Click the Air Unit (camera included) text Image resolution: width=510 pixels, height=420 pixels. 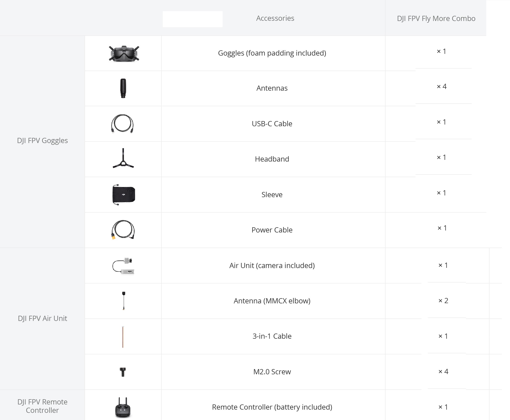point(272,266)
